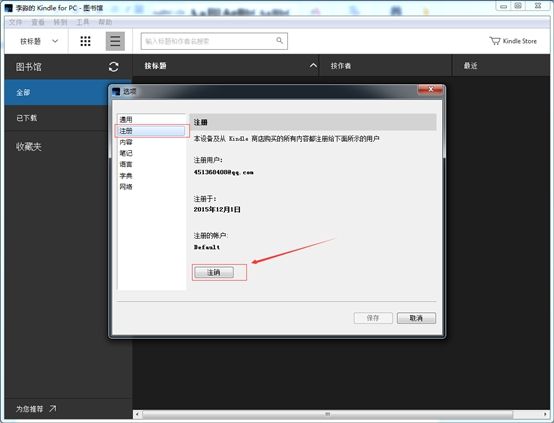Viewport: 554px width, 423px height.
Task: Select 内容 in options list
Action: pyautogui.click(x=152, y=142)
